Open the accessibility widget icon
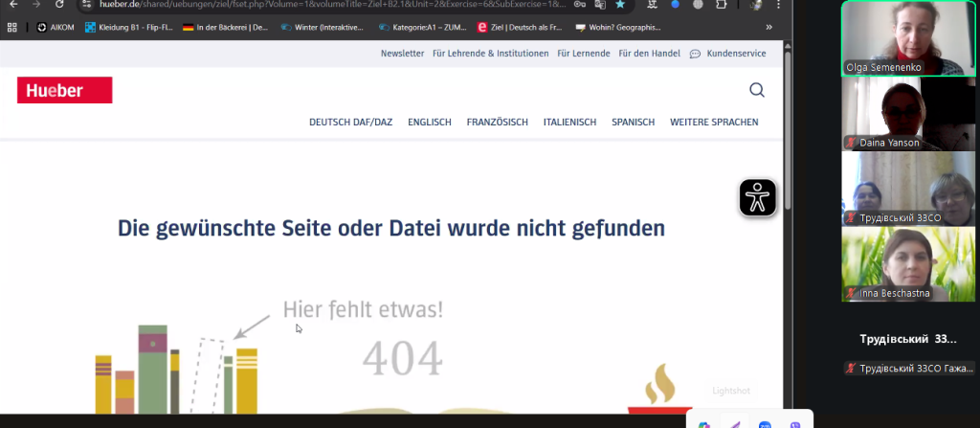This screenshot has width=980, height=428. [x=757, y=197]
